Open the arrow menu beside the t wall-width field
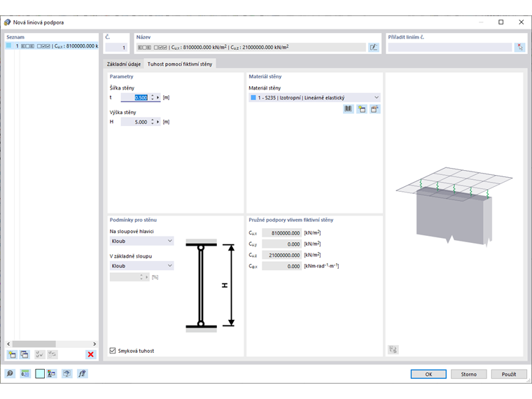The width and height of the screenshot is (532, 399). [x=157, y=98]
